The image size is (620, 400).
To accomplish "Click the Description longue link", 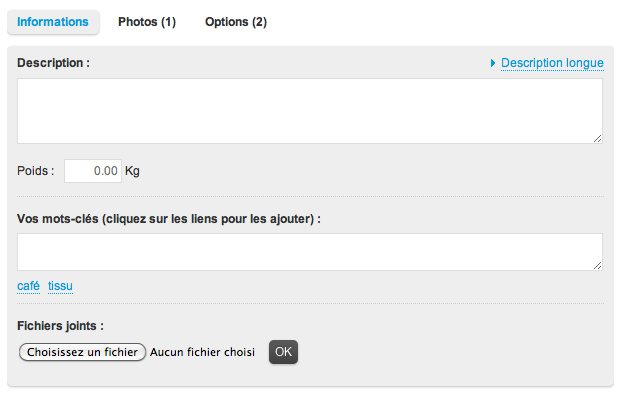I will (552, 63).
